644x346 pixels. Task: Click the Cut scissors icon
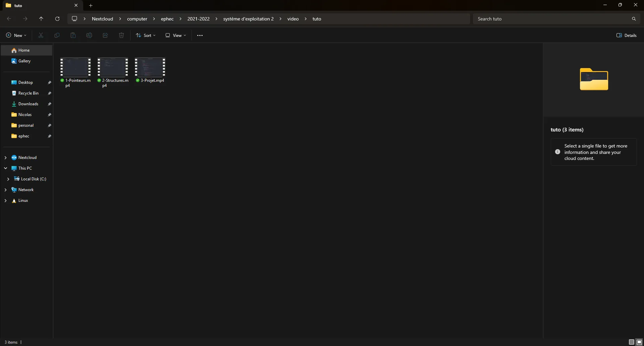(41, 35)
